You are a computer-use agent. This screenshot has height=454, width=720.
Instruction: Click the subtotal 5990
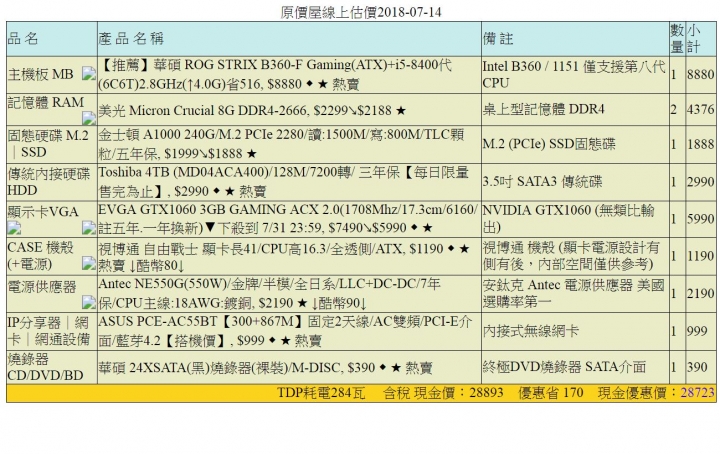click(x=701, y=219)
